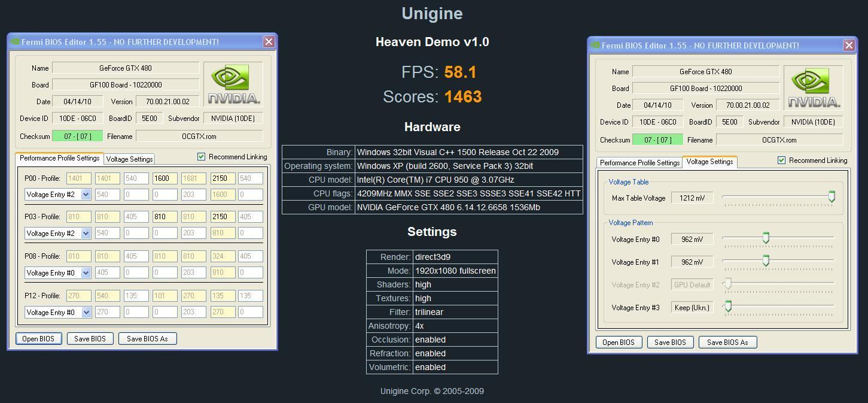The height and width of the screenshot is (403, 868).
Task: Click the '1920x1080 fullscreen' Mode cell
Action: pos(455,271)
